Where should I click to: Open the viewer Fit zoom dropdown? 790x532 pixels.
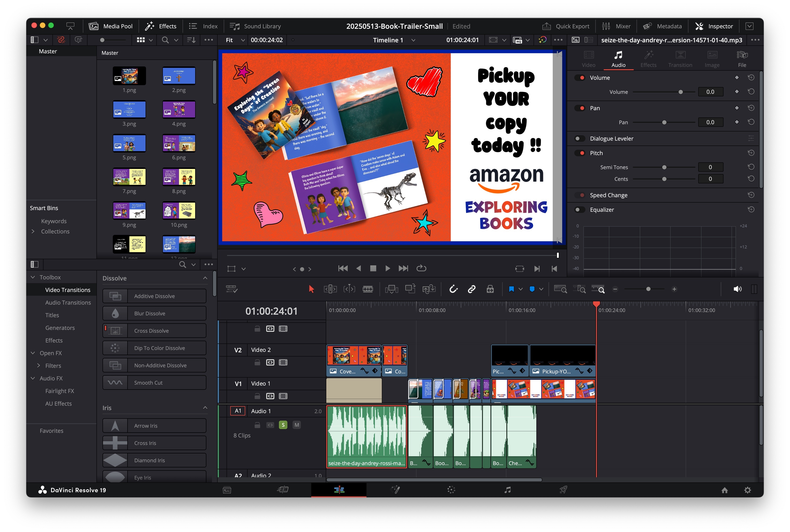click(x=235, y=40)
